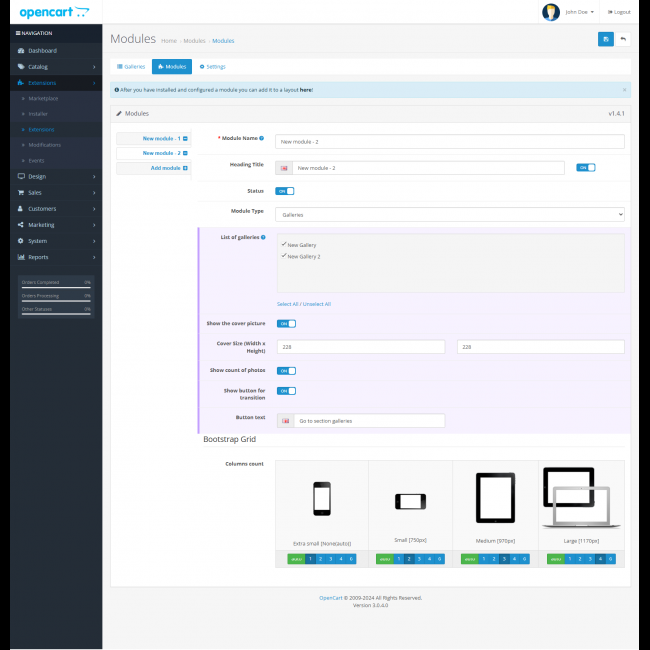Dismiss the blue info alert

tap(624, 89)
